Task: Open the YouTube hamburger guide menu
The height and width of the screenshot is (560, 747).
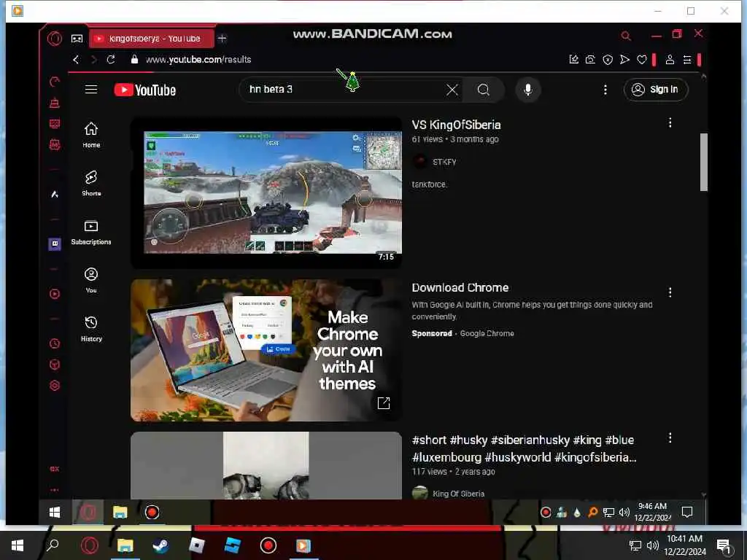Action: point(91,90)
